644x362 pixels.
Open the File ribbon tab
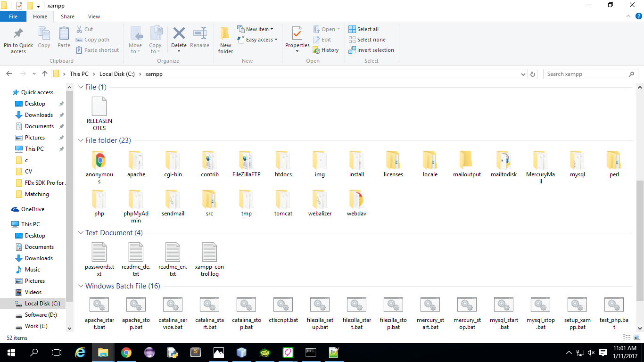13,16
